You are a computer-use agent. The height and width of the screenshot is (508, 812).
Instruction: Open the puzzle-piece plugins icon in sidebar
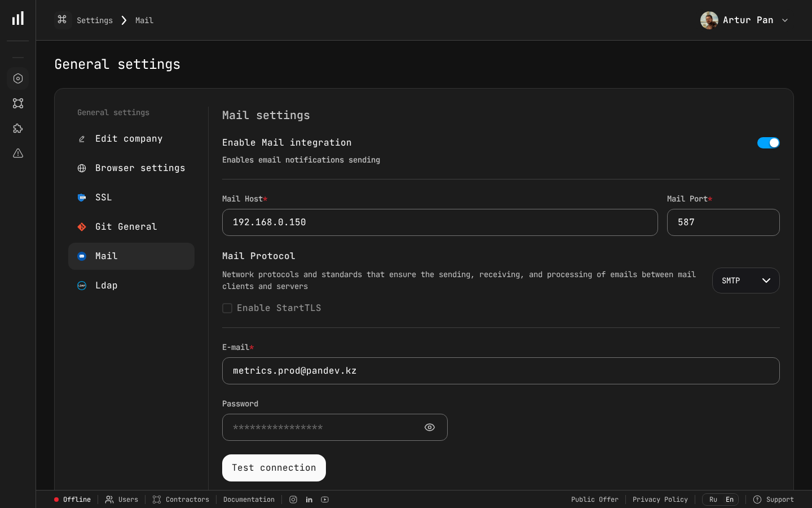pyautogui.click(x=17, y=128)
